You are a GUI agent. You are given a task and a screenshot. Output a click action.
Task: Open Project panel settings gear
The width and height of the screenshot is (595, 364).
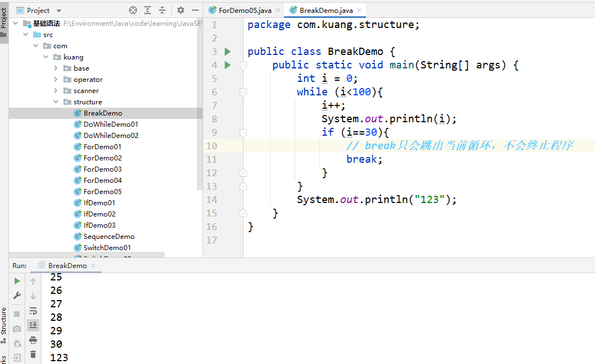point(181,10)
